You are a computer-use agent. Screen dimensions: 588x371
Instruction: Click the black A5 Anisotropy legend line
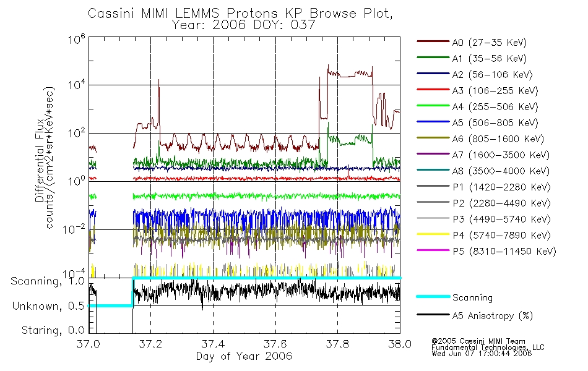(x=433, y=315)
